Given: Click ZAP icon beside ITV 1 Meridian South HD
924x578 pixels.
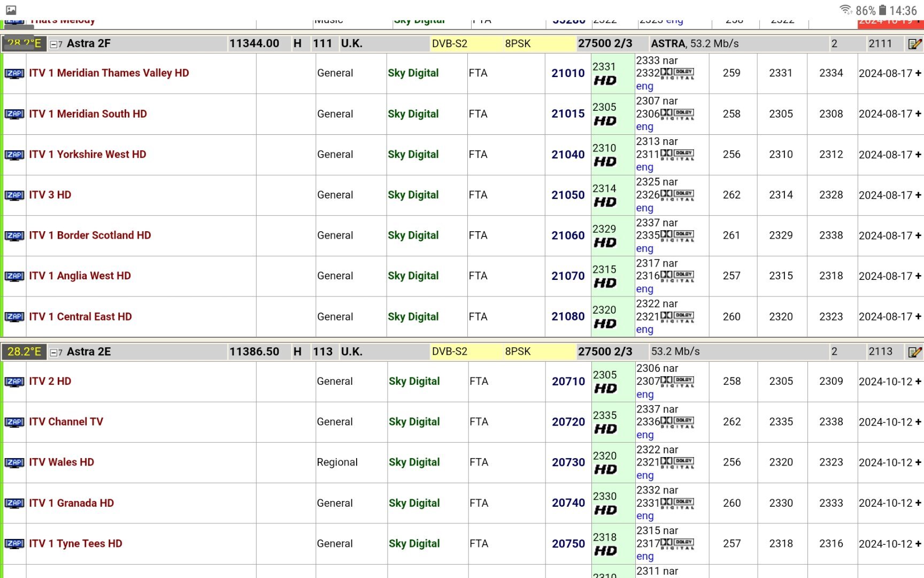Looking at the screenshot, I should (x=14, y=114).
